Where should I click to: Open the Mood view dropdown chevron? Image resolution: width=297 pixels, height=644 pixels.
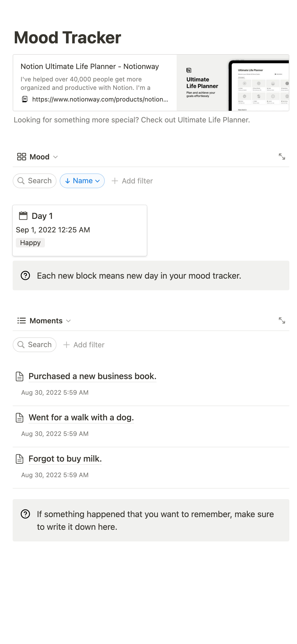click(55, 157)
